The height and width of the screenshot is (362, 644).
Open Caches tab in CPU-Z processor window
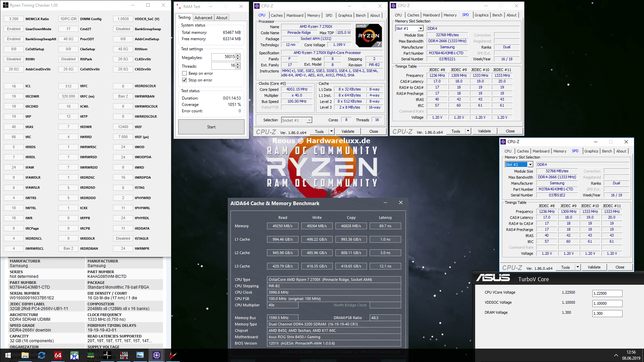[277, 15]
